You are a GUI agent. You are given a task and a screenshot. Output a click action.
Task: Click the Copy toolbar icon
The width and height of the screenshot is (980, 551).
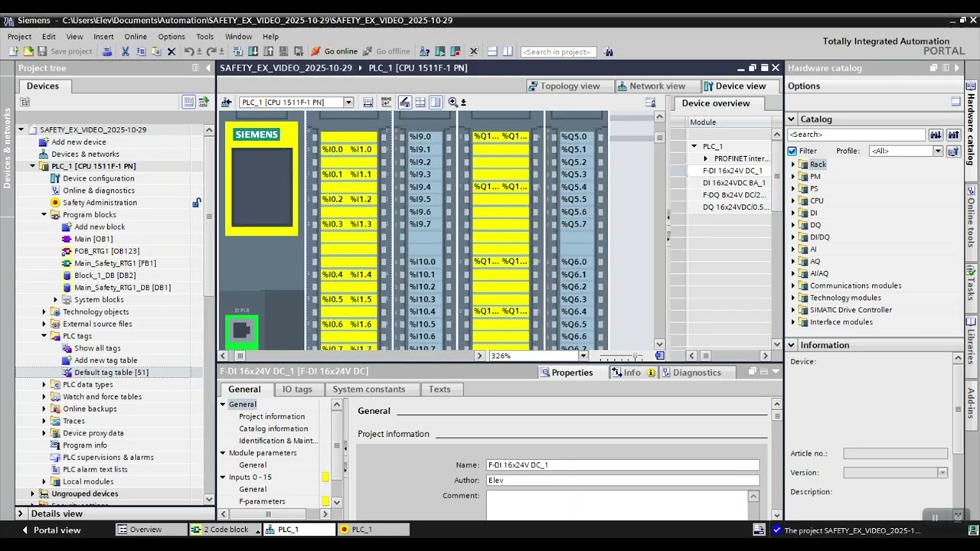[x=140, y=51]
